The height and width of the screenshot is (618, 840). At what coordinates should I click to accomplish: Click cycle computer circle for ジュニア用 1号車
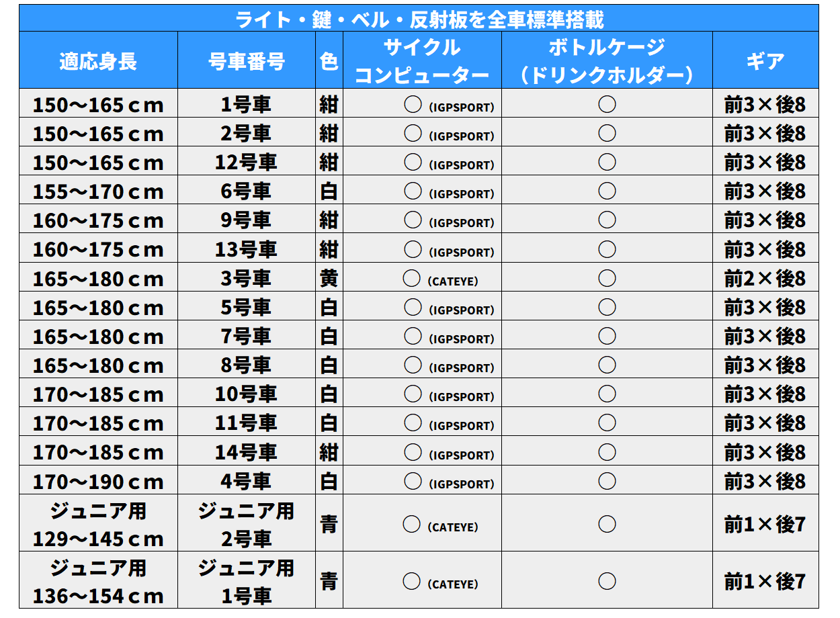coord(411,581)
